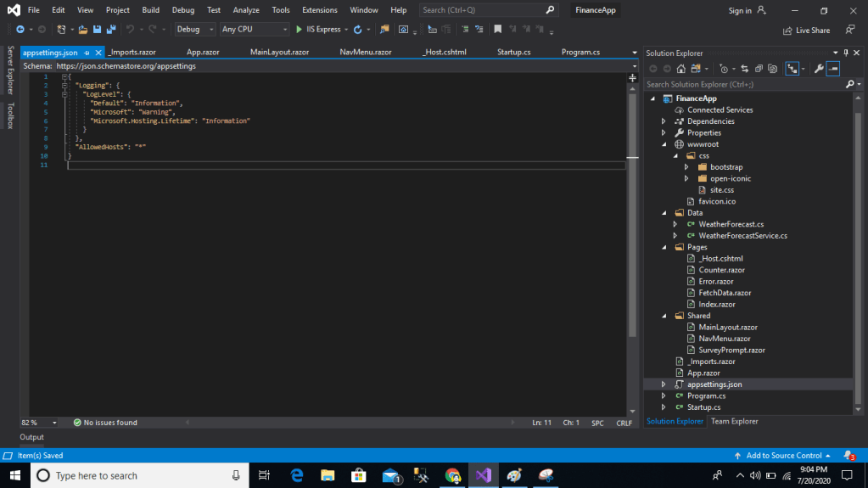Open the Debug configuration dropdown
This screenshot has width=868, height=488.
195,30
